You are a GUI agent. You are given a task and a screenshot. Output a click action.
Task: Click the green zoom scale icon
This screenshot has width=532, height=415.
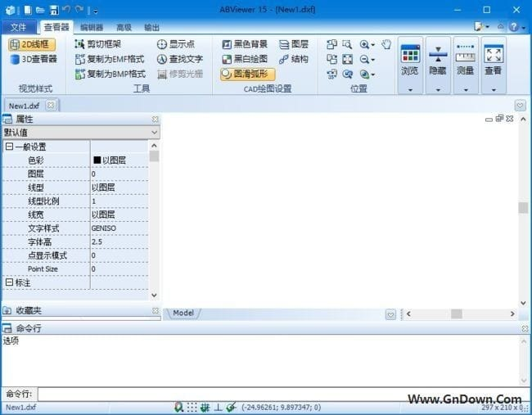[364, 74]
